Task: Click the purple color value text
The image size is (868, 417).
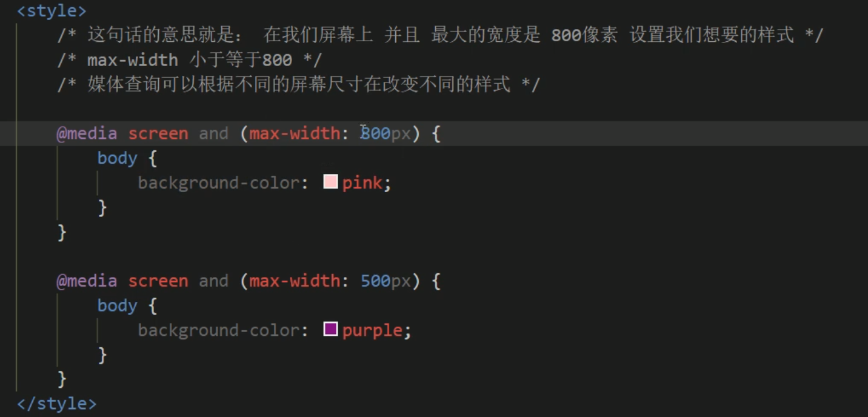Action: 372,331
